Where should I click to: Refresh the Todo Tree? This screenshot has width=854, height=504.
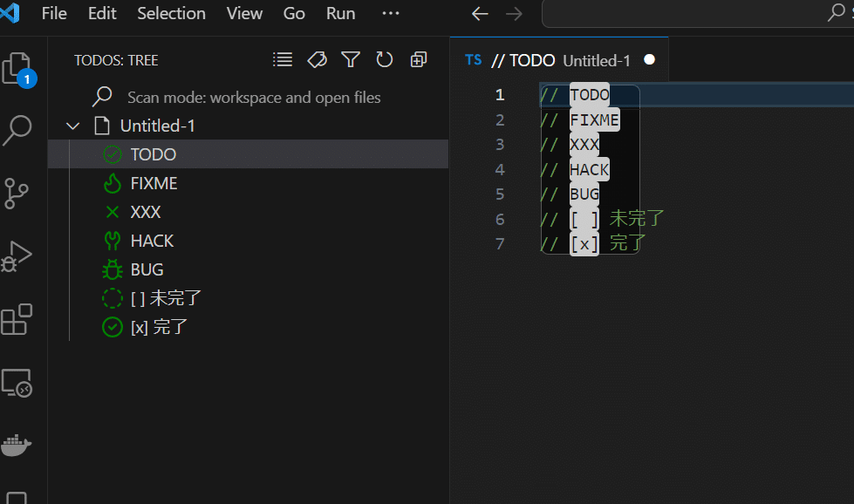pyautogui.click(x=385, y=59)
